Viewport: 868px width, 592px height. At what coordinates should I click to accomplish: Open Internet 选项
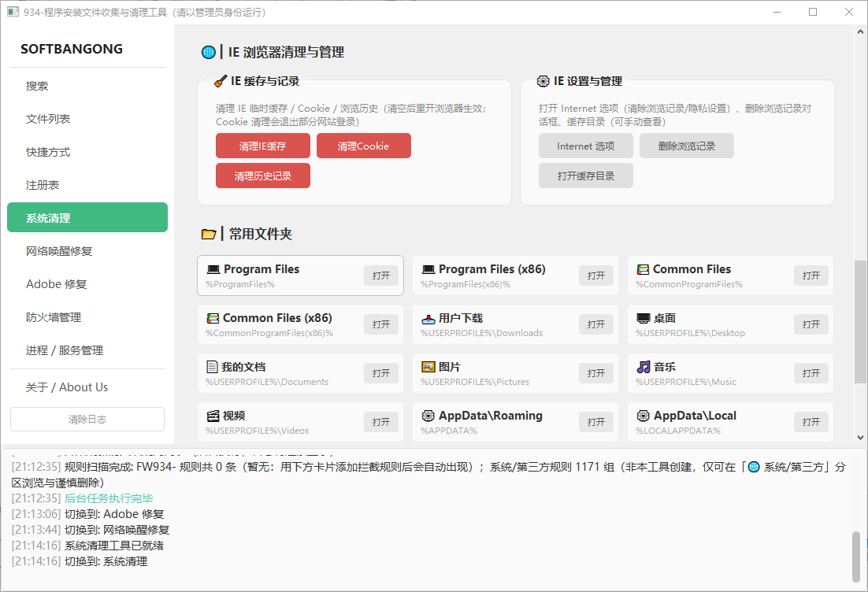586,146
